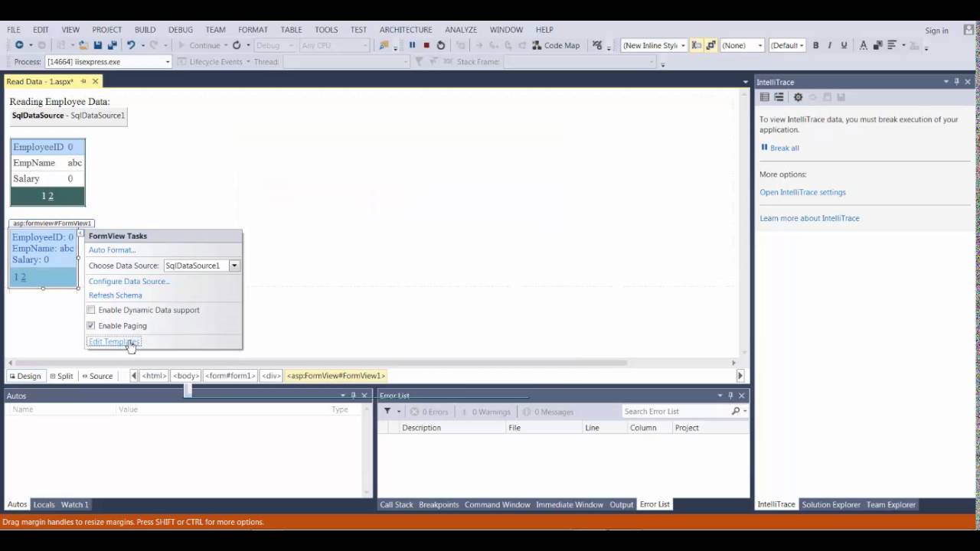This screenshot has width=980, height=551.
Task: Open the New Inline Style dropdown
Action: pyautogui.click(x=683, y=45)
